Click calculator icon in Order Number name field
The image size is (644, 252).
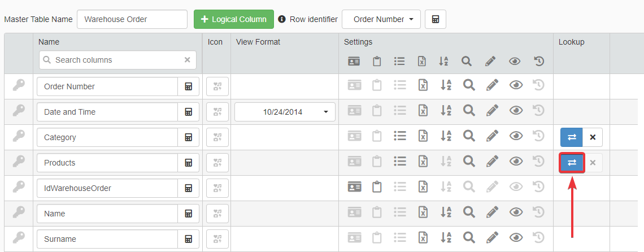tap(189, 86)
